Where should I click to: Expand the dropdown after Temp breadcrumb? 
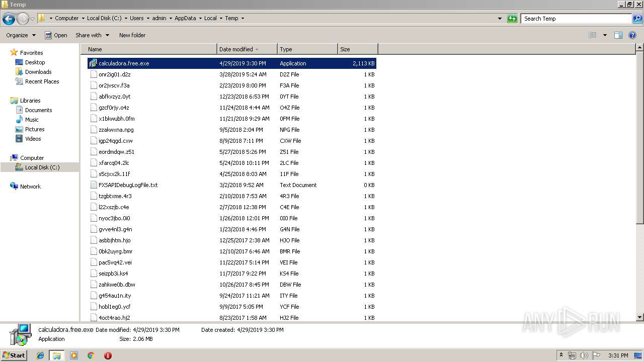click(x=243, y=19)
